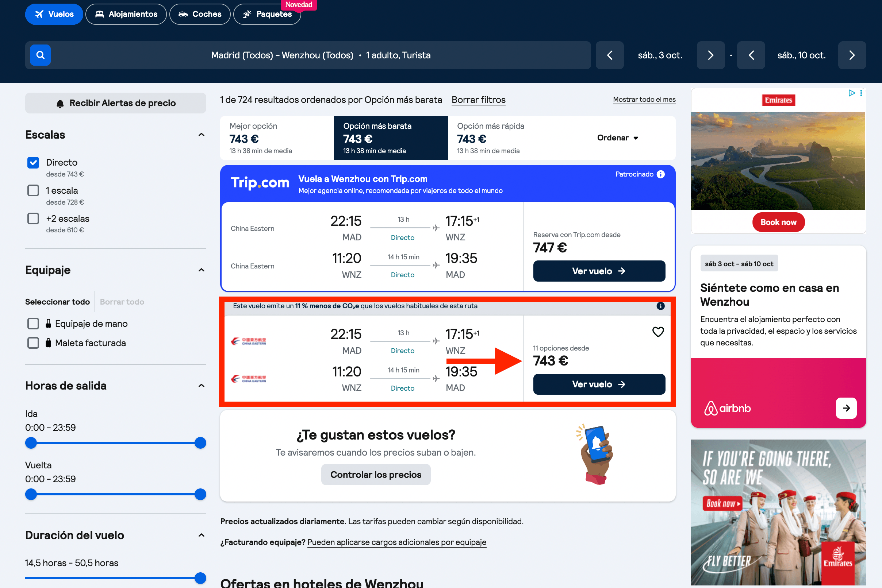Click the 'sáb 3 oct – sáb 10 oct' label
This screenshot has width=882, height=588.
[739, 264]
